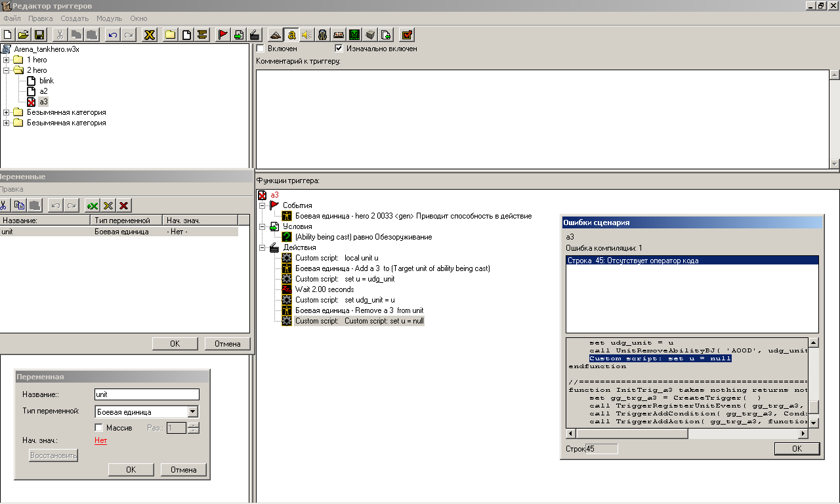
Task: Add new variable with green plus X icon
Action: (93, 205)
